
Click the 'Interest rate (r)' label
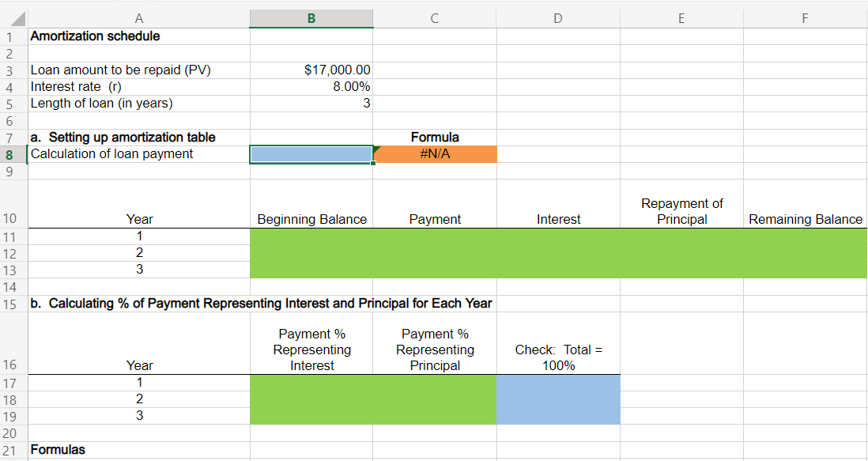coord(76,87)
